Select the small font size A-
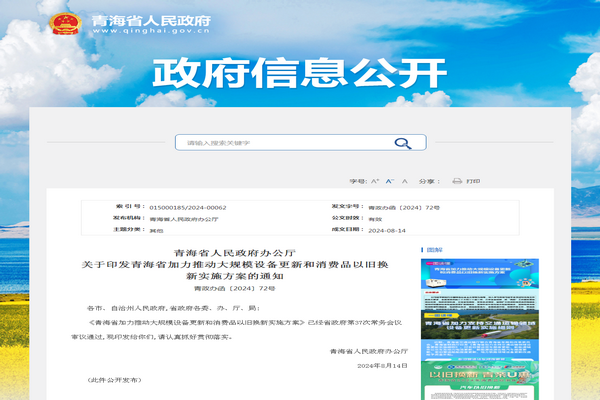This screenshot has width=600, height=400. pyautogui.click(x=404, y=181)
